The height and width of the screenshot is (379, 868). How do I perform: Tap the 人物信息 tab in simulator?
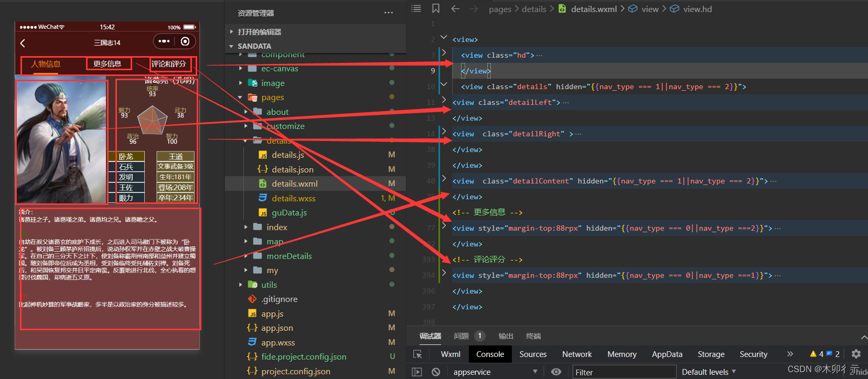[46, 64]
